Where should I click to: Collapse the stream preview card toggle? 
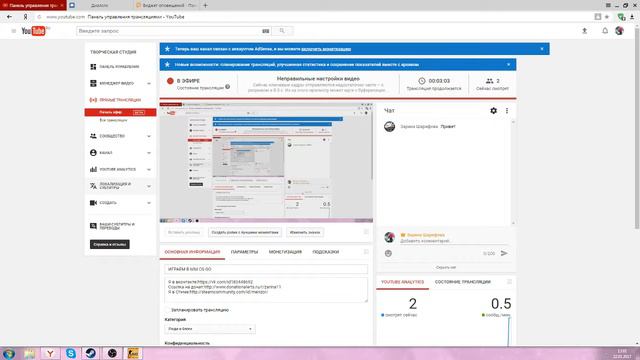click(366, 232)
